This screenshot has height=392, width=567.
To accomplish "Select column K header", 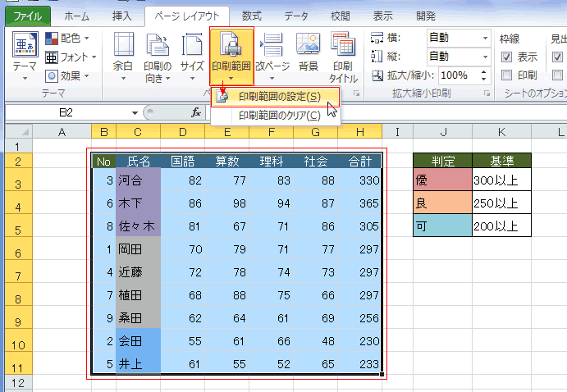I will tap(501, 132).
